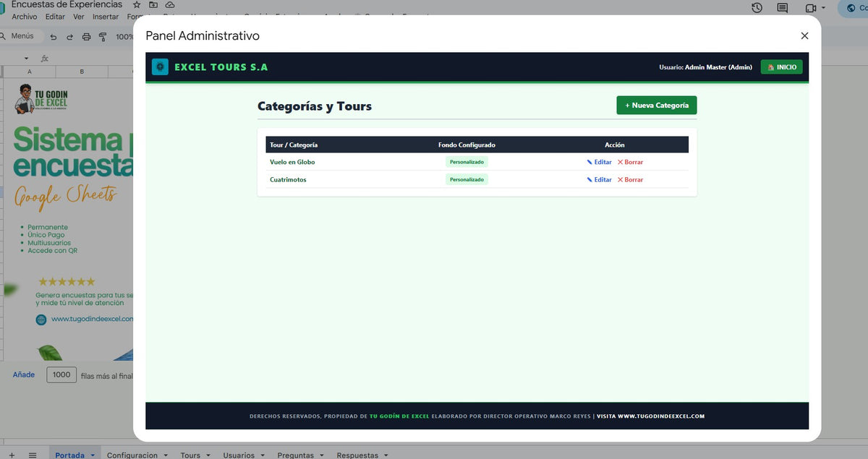
Task: Delete the Vuelo en Globo category
Action: coord(630,162)
